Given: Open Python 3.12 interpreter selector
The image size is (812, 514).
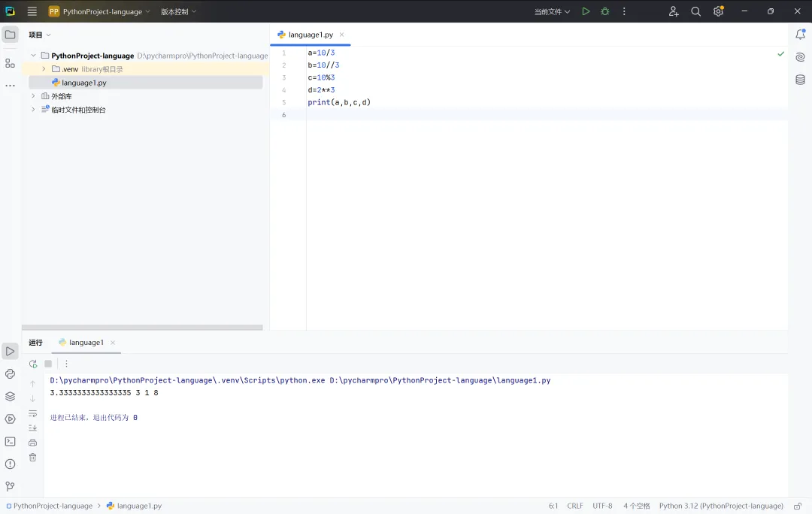Looking at the screenshot, I should coord(721,506).
